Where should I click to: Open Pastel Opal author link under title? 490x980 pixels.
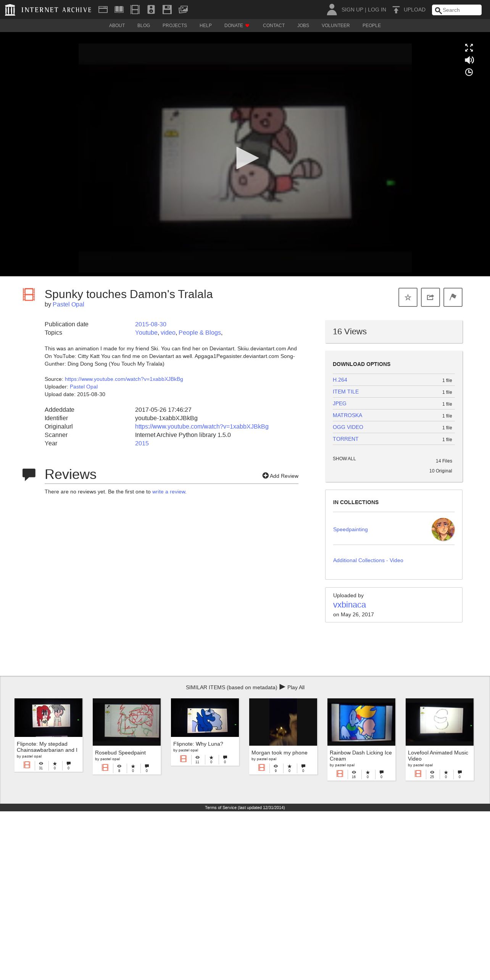point(68,304)
